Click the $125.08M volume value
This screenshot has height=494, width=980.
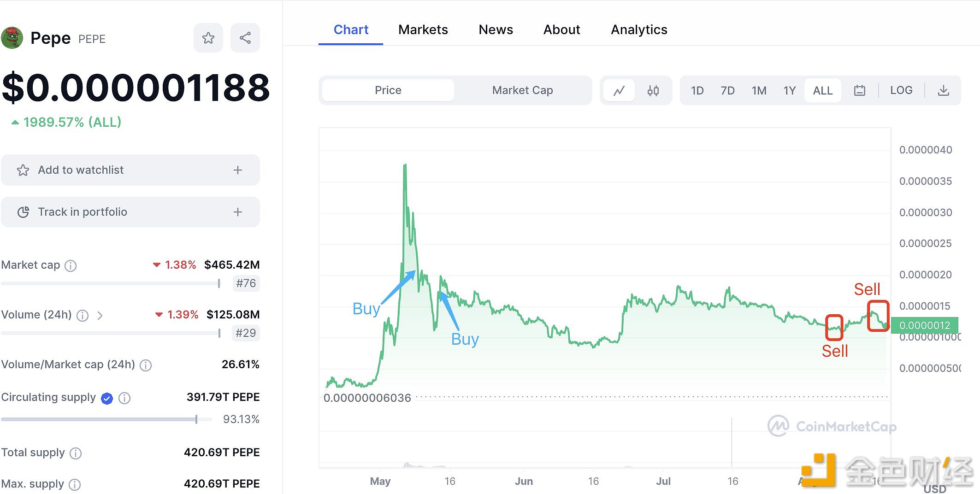tap(233, 315)
